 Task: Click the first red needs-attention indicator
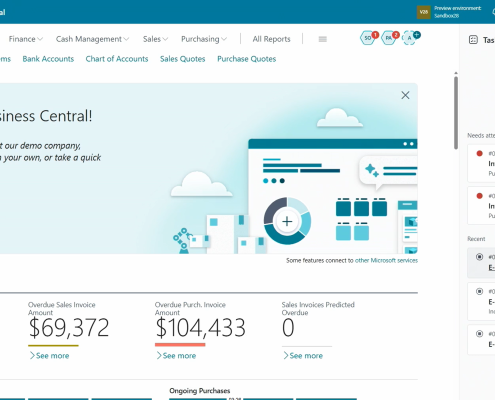(479, 153)
